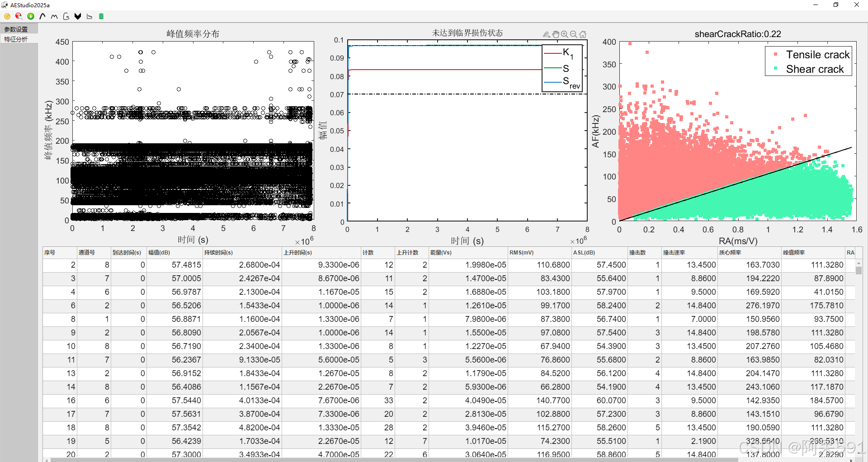Viewport: 868px width, 462px height.
Task: Click the table's scroll-up arrow
Action: coord(859,263)
